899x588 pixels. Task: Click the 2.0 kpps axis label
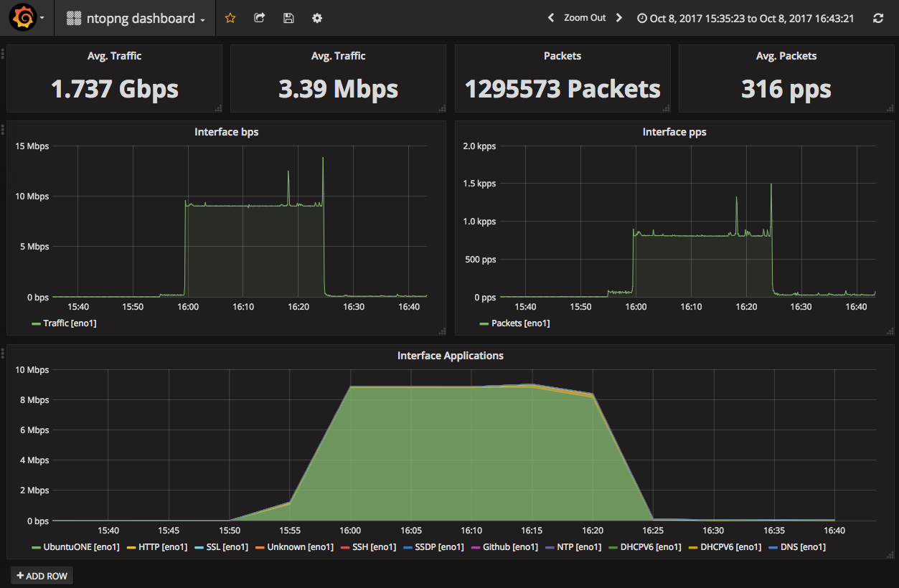[480, 146]
